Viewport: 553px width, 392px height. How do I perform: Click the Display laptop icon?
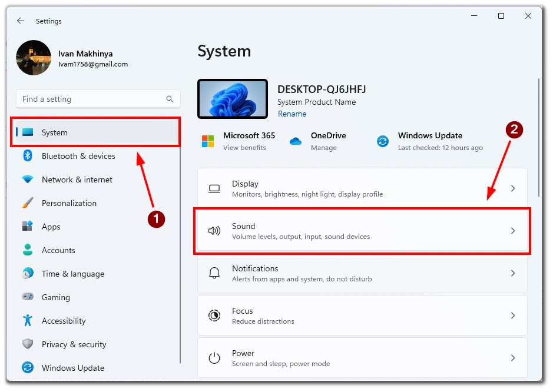pyautogui.click(x=214, y=188)
